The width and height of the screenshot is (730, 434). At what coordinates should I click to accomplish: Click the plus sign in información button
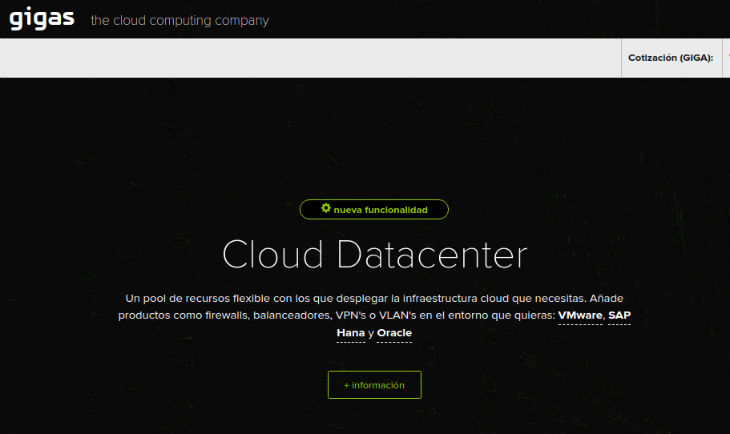coord(347,385)
